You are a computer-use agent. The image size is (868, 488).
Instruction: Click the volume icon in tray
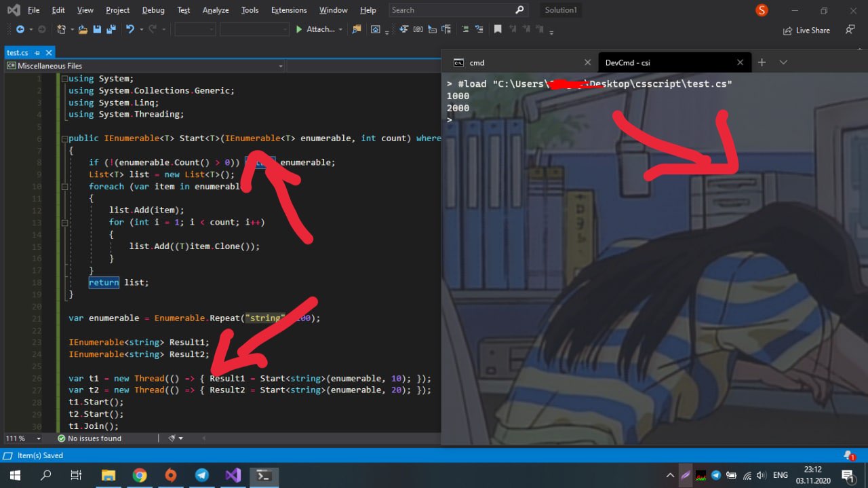[x=762, y=475]
